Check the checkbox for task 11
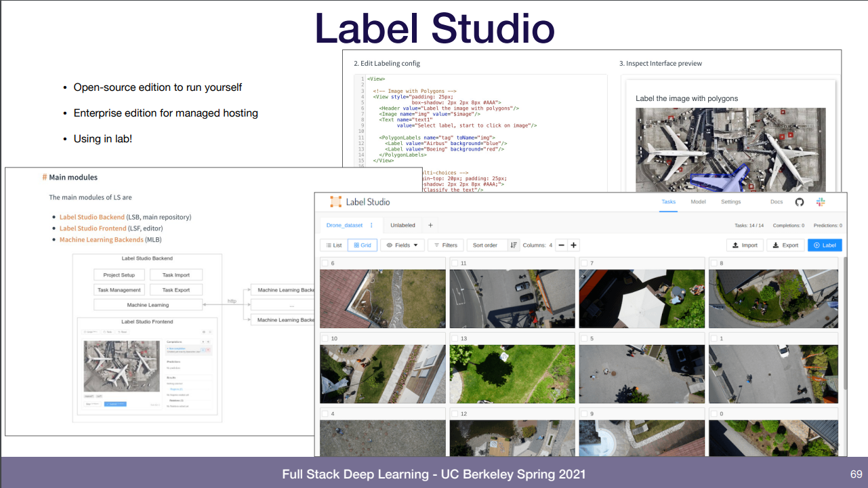 (454, 263)
